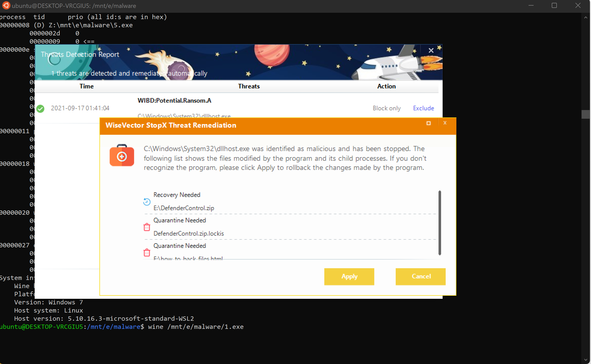Screen dimensions: 591x364
Task: Click the Action column header
Action: 386,86
